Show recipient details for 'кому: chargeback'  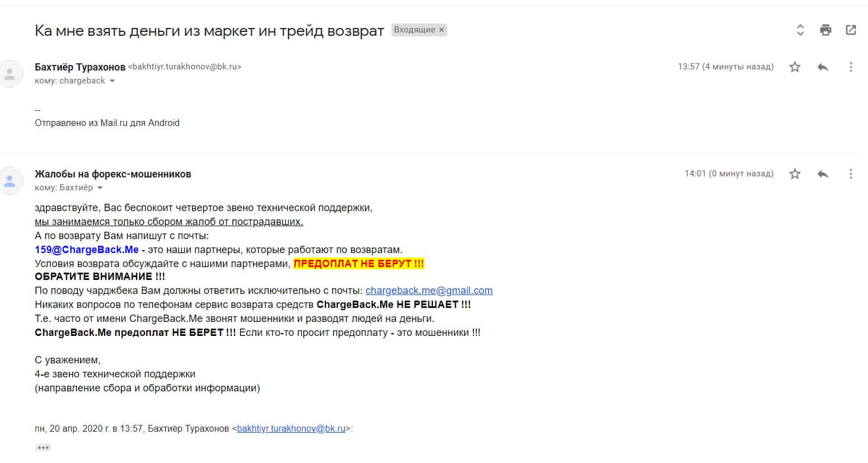tap(112, 81)
